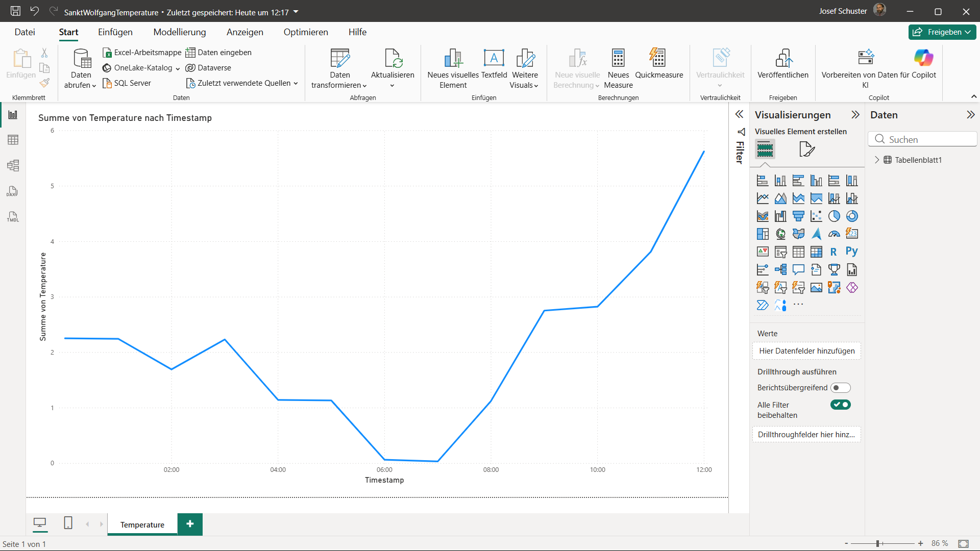
Task: Click the zoom slider handle
Action: click(x=878, y=544)
